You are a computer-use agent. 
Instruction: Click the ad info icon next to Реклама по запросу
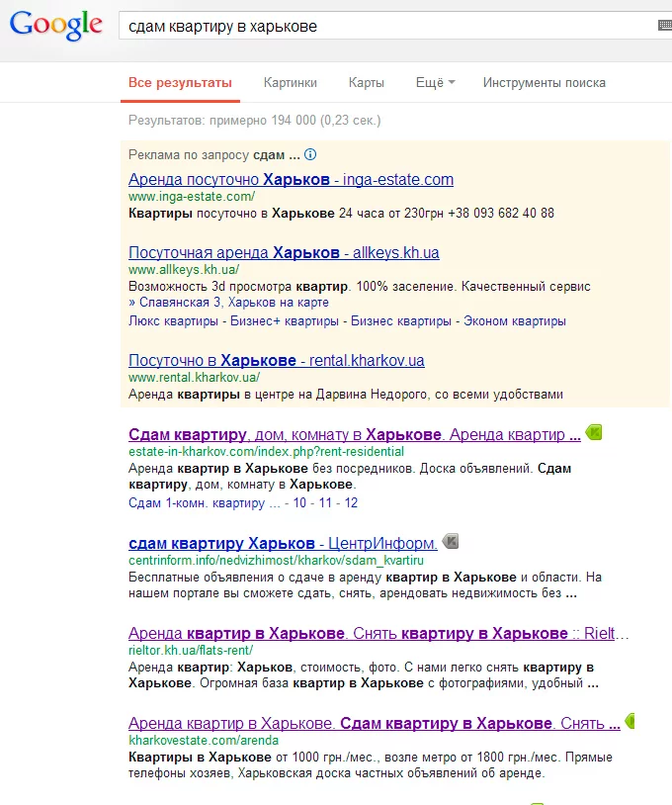[310, 154]
